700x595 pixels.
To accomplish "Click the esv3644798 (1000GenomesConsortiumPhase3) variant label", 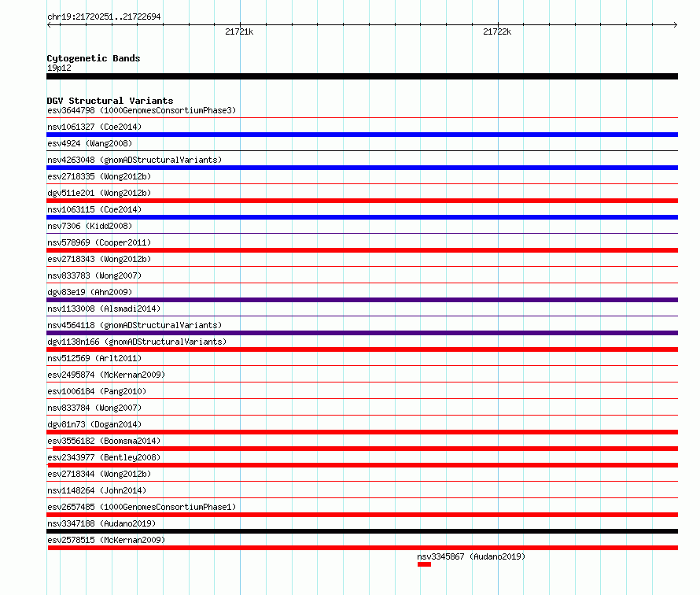I will tap(142, 110).
